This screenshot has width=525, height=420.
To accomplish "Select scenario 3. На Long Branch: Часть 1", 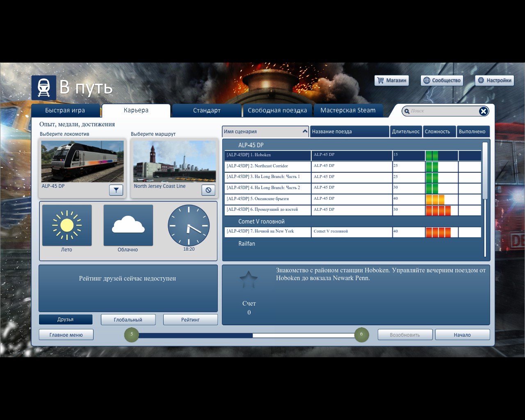I will tap(353, 177).
